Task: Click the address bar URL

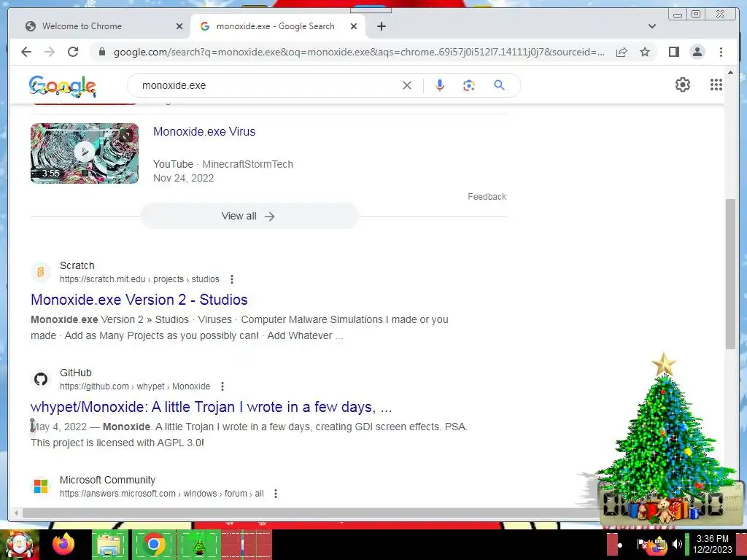Action: click(x=359, y=52)
